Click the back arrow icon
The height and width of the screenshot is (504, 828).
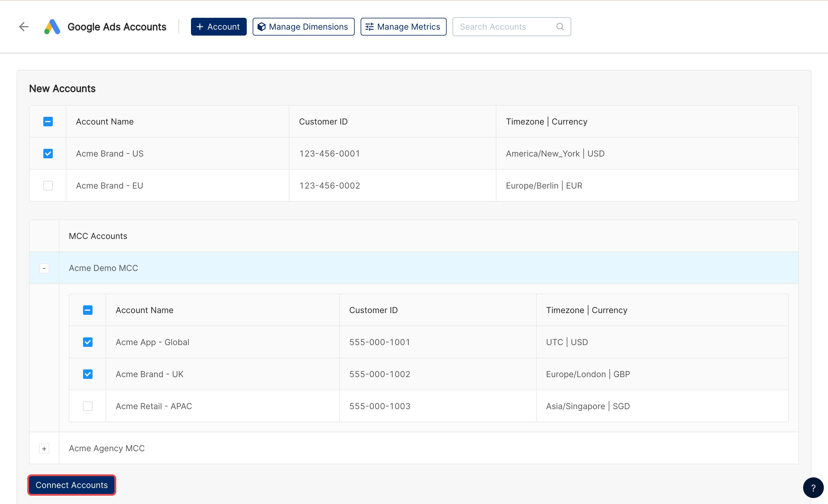[x=24, y=27]
